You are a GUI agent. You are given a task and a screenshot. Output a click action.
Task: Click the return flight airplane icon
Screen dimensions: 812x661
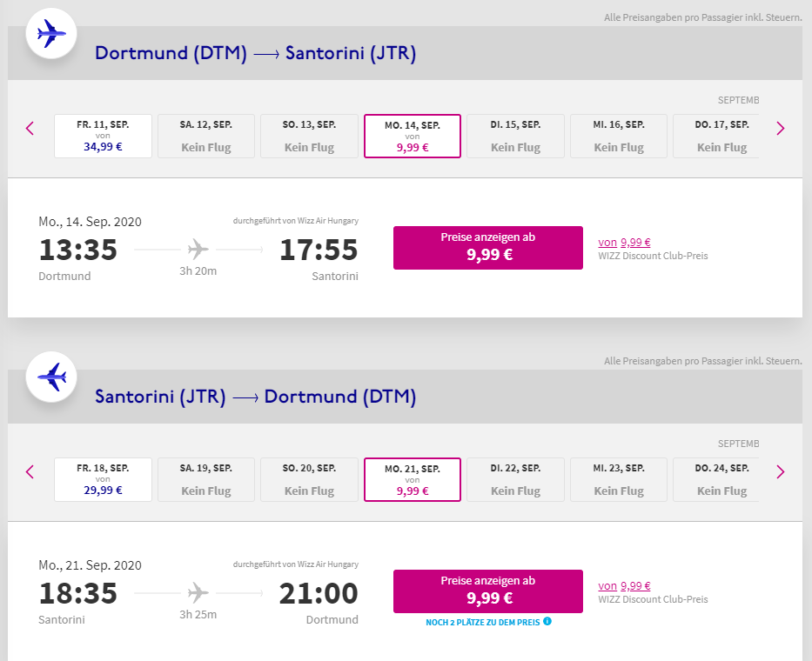[x=51, y=377]
